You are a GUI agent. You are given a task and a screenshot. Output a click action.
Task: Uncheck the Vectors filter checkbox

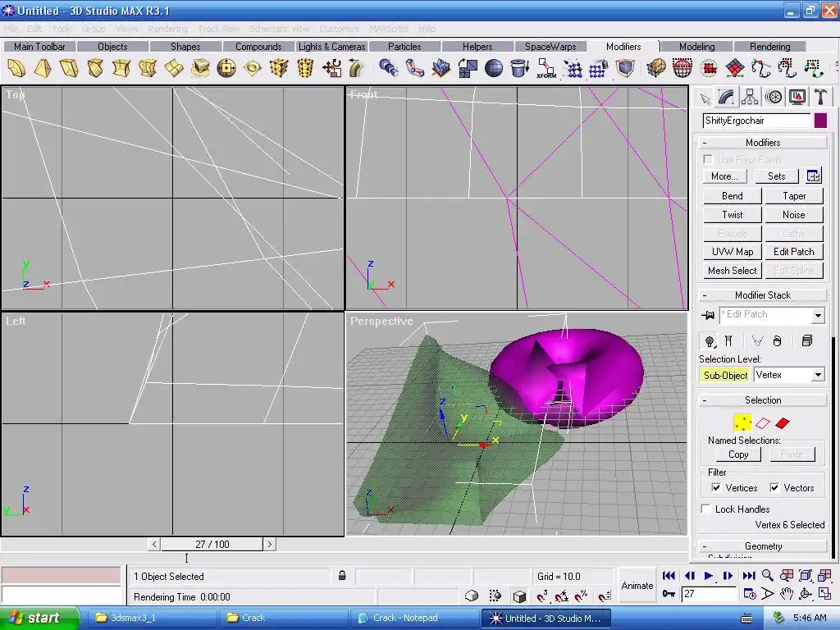pos(774,487)
